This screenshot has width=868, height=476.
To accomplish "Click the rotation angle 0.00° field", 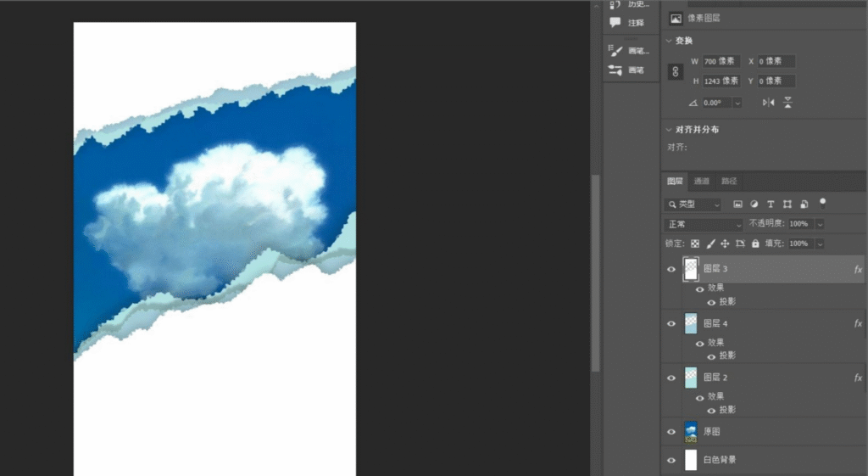I will [717, 103].
